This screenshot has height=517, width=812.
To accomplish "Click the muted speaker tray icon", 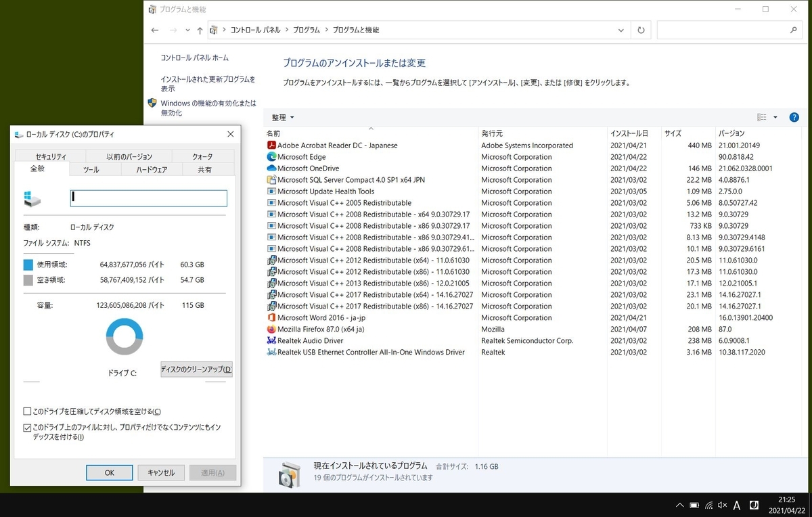I will tap(722, 505).
